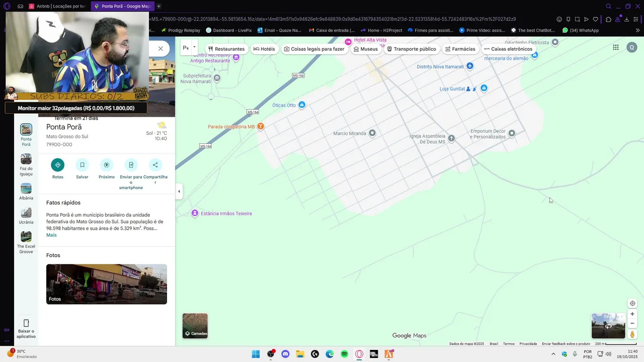Open the WhatsApp bookmark
Image resolution: width=644 pixels, height=362 pixels.
(x=581, y=30)
